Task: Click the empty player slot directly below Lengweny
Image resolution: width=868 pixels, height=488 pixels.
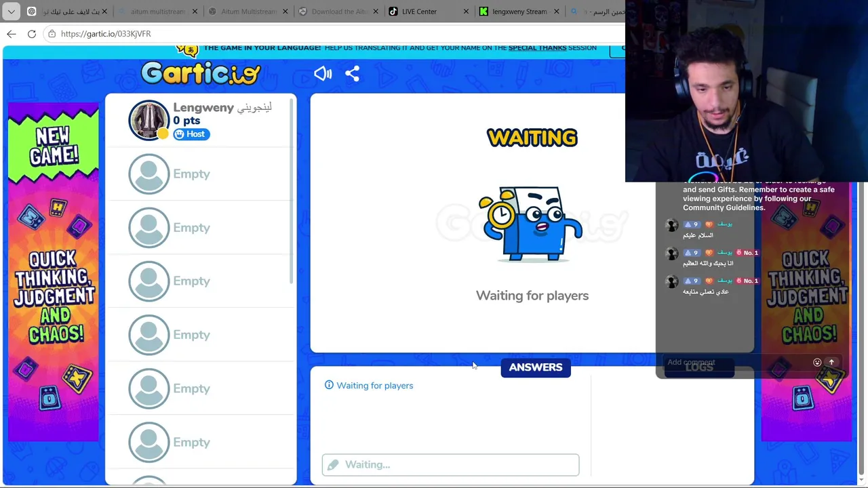Action: pyautogui.click(x=201, y=174)
